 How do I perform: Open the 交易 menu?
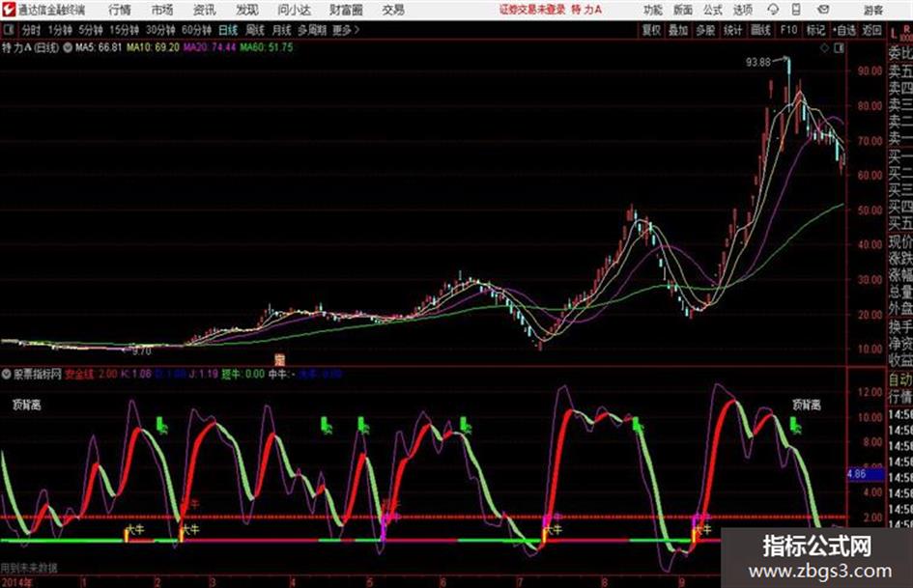tap(393, 10)
